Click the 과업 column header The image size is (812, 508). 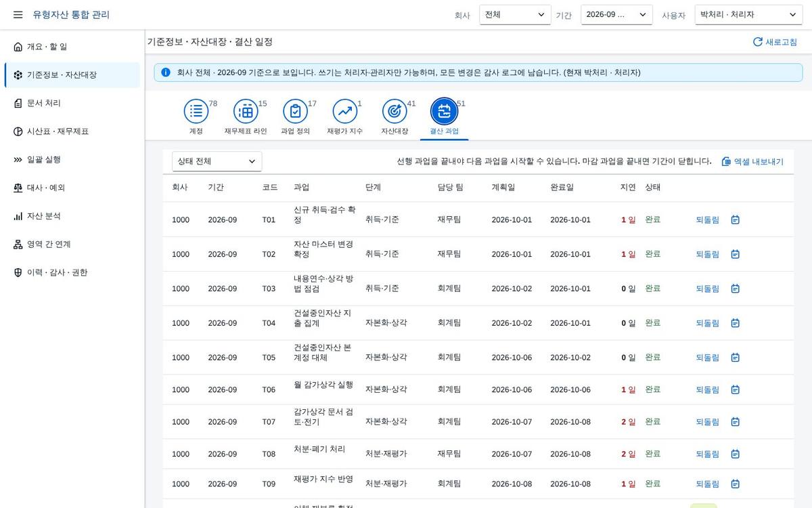point(301,188)
